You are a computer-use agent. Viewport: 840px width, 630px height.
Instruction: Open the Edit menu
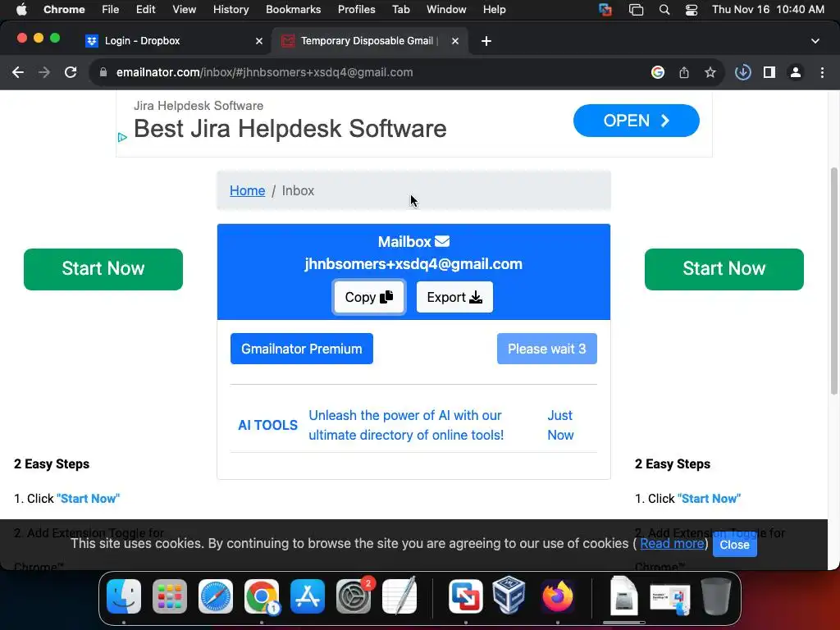coord(146,10)
